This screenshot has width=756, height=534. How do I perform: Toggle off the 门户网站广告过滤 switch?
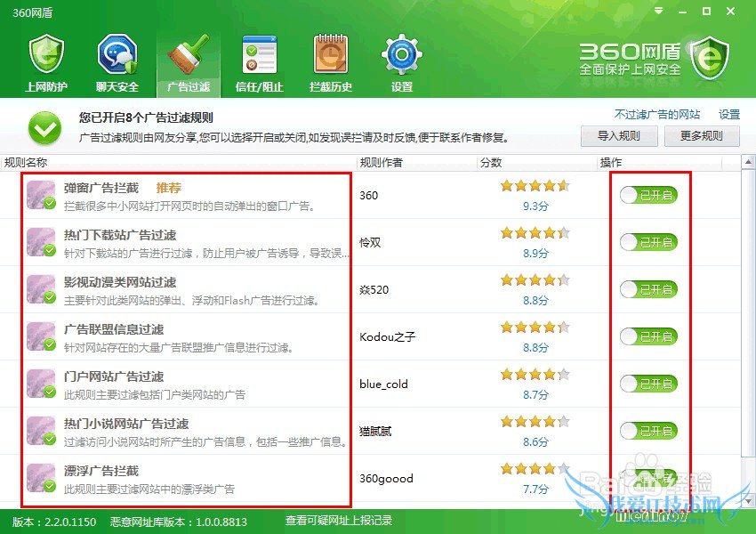point(649,384)
